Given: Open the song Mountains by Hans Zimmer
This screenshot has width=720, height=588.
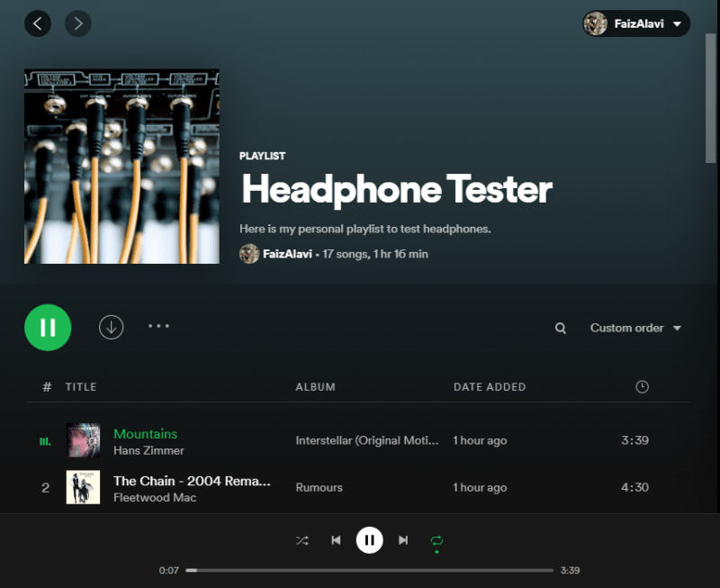Looking at the screenshot, I should coord(145,433).
